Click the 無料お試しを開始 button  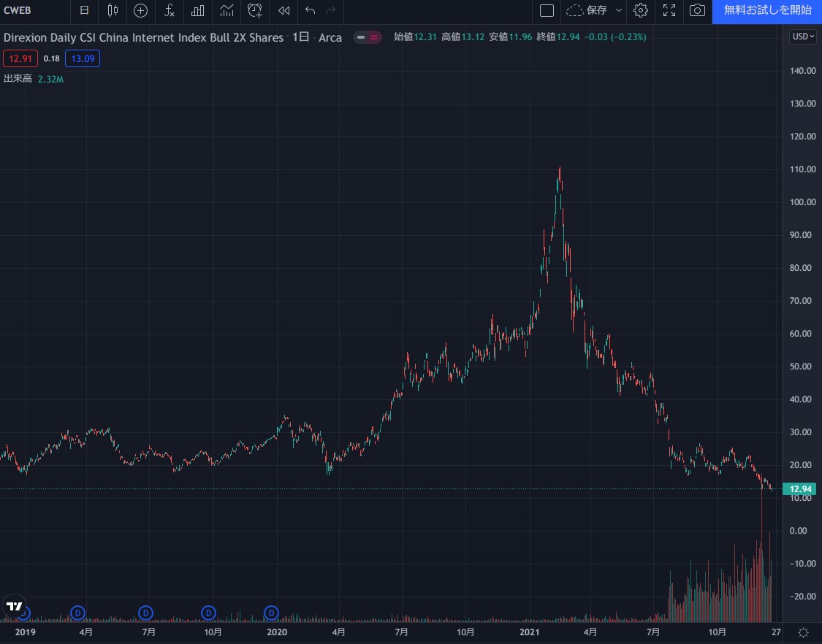767,10
